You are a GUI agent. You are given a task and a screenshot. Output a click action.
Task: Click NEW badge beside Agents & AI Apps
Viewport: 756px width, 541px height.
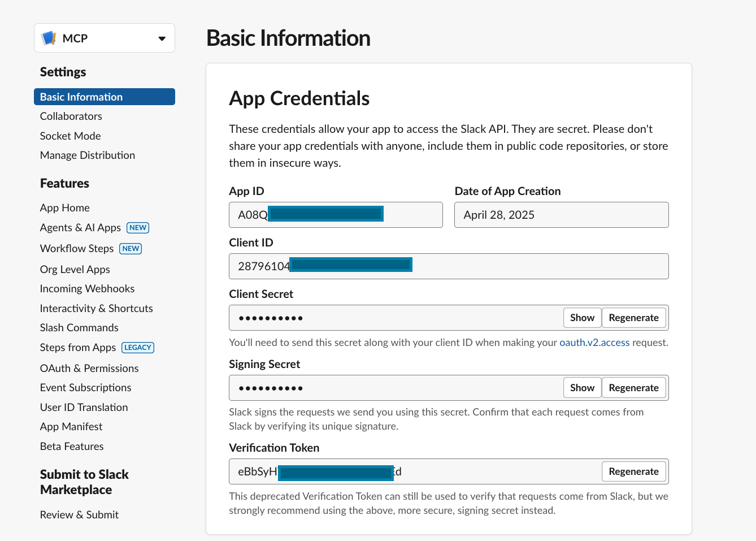(138, 228)
